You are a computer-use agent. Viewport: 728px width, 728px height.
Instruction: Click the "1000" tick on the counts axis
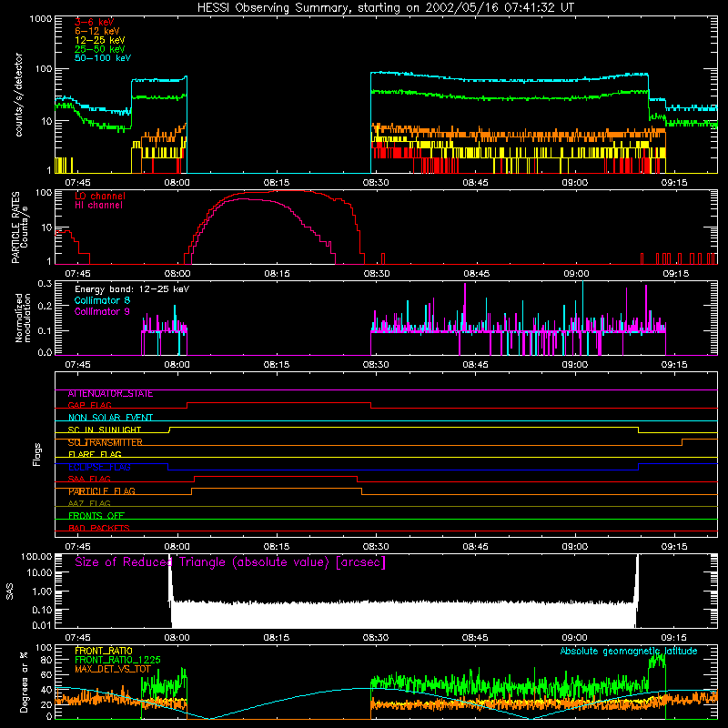click(x=40, y=19)
